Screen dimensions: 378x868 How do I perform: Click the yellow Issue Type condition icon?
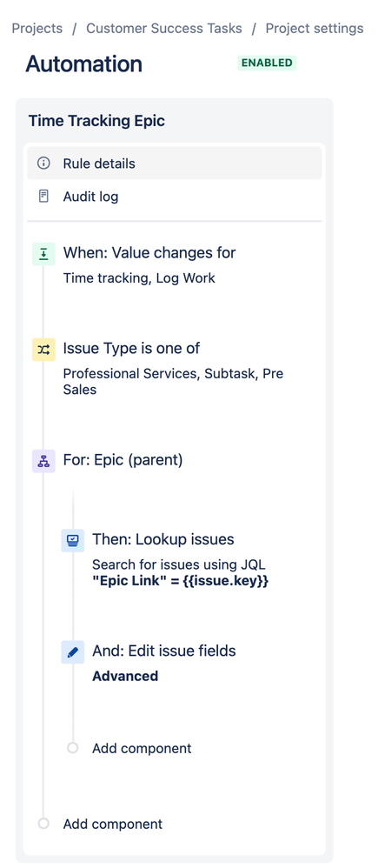(x=43, y=350)
